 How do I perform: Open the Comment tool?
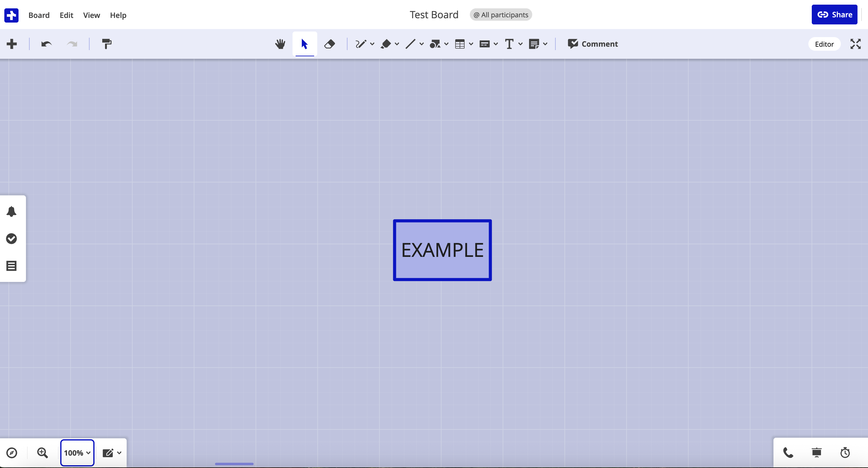(x=593, y=44)
